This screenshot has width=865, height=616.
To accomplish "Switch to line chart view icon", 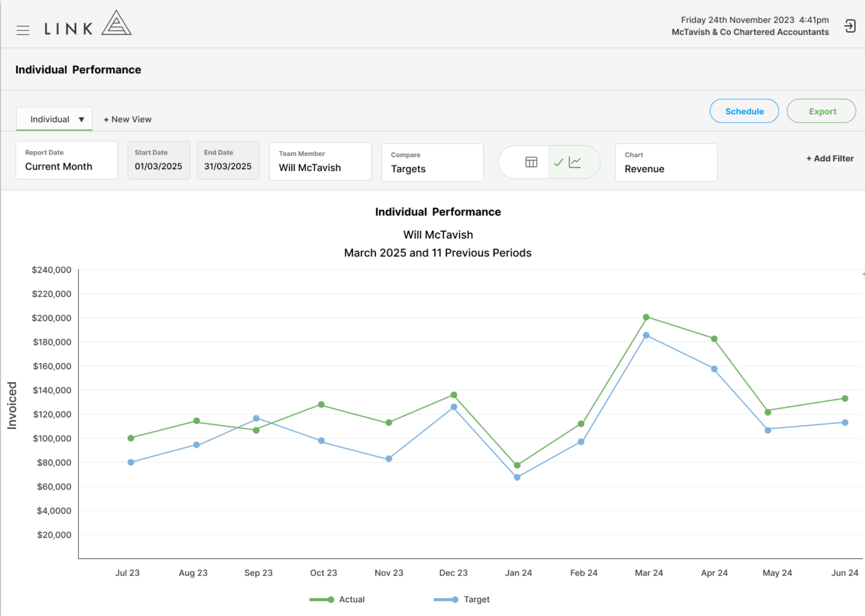I will [x=575, y=162].
